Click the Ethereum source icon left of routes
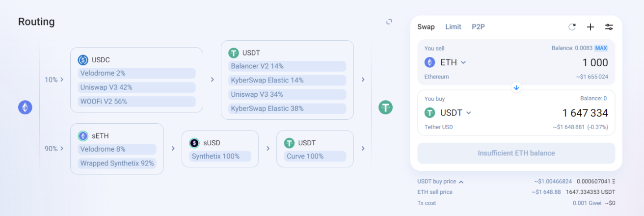 (25, 108)
